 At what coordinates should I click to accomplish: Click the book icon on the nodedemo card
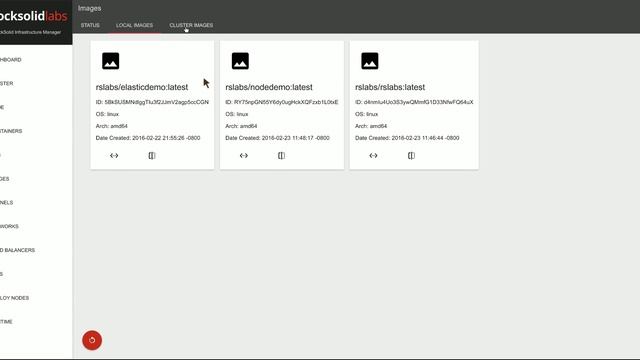pyautogui.click(x=282, y=156)
